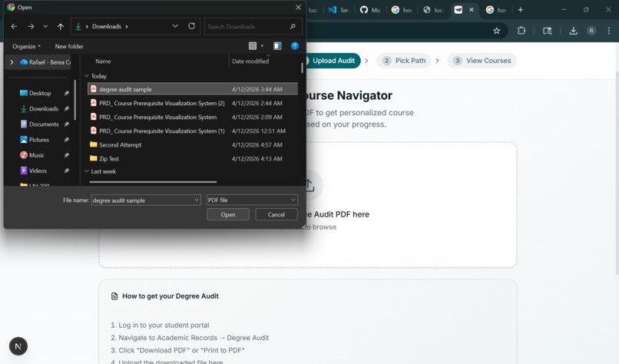Click the Open button
619x364 pixels.
pos(228,214)
